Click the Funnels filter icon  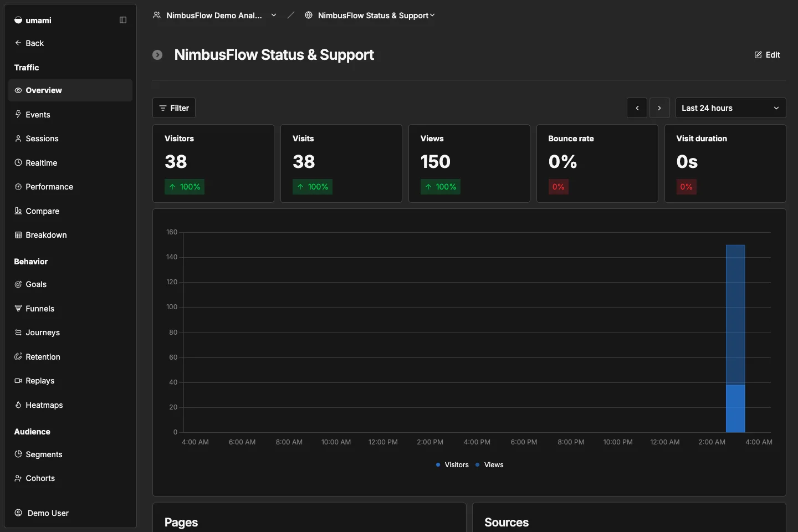click(18, 308)
